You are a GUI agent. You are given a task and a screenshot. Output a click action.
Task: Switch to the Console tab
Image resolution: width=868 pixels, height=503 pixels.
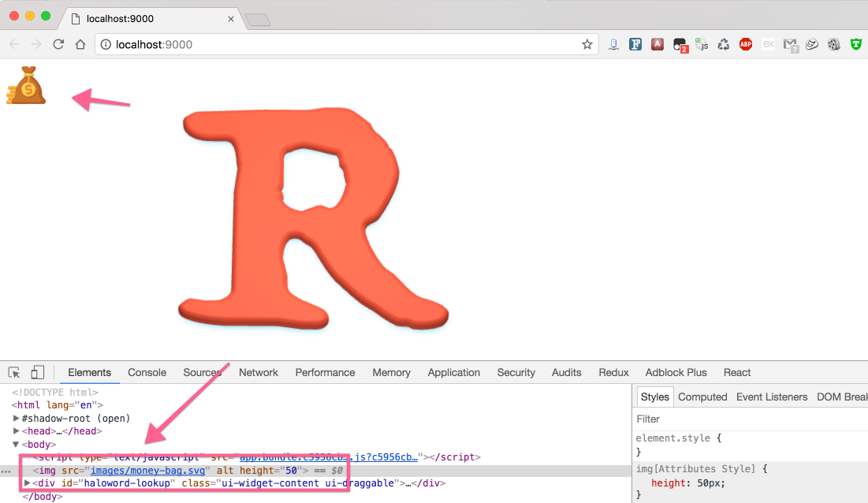click(x=147, y=373)
